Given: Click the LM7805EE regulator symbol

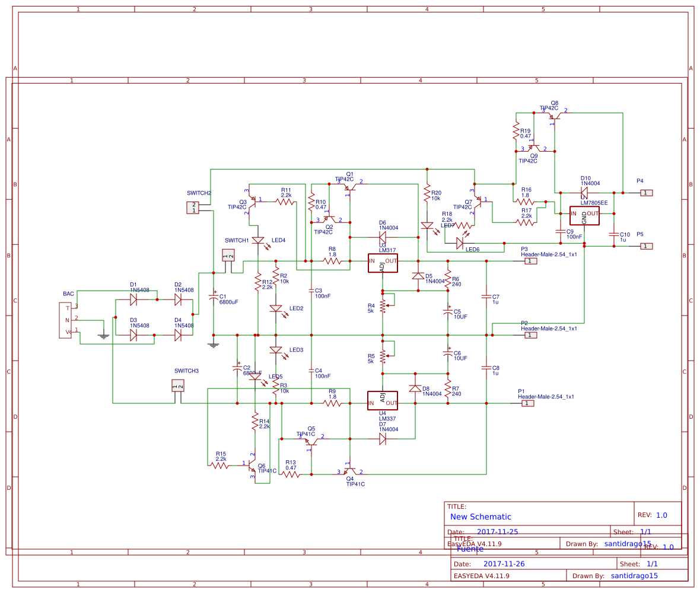Looking at the screenshot, I should click(584, 215).
